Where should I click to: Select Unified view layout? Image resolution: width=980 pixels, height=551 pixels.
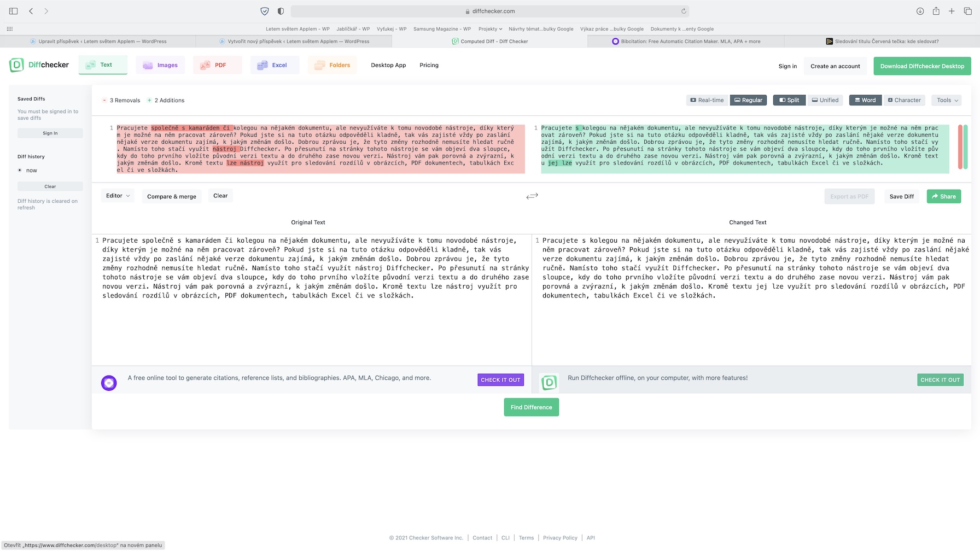coord(825,100)
